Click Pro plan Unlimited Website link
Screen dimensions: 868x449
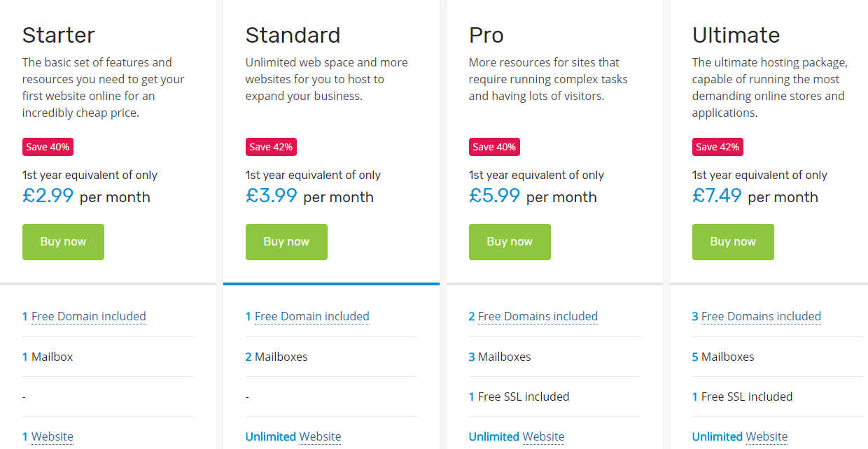[x=543, y=437]
